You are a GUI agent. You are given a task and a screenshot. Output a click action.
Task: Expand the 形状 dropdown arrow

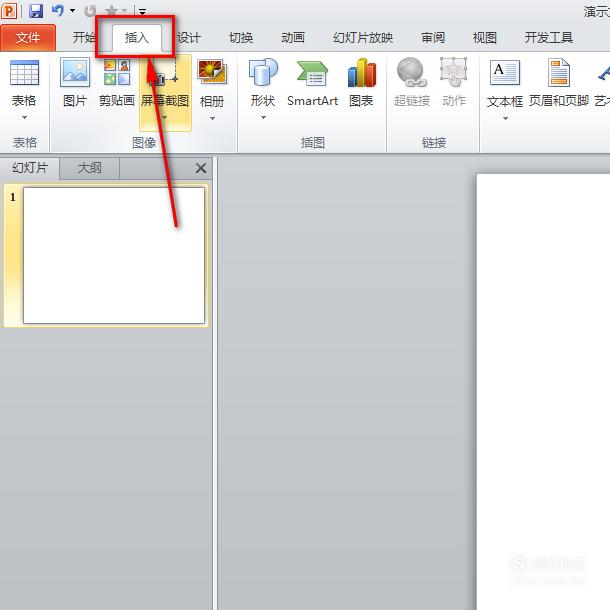pos(263,117)
